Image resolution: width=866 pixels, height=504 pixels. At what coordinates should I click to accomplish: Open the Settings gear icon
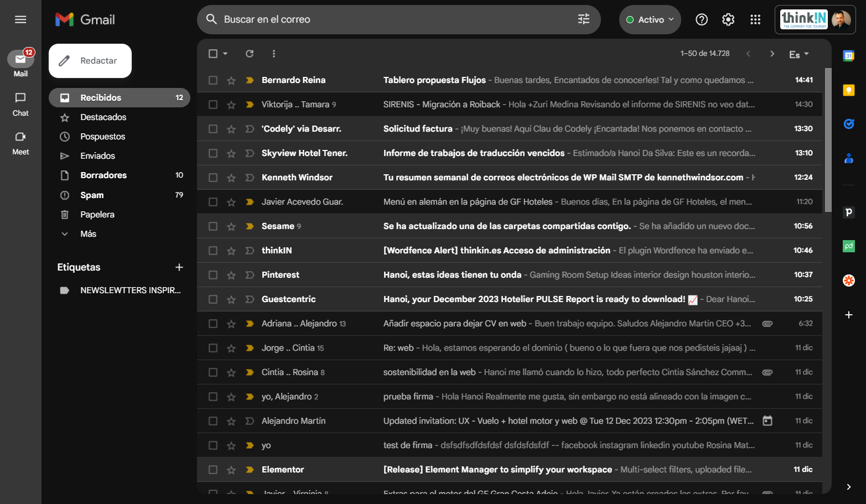(x=728, y=19)
